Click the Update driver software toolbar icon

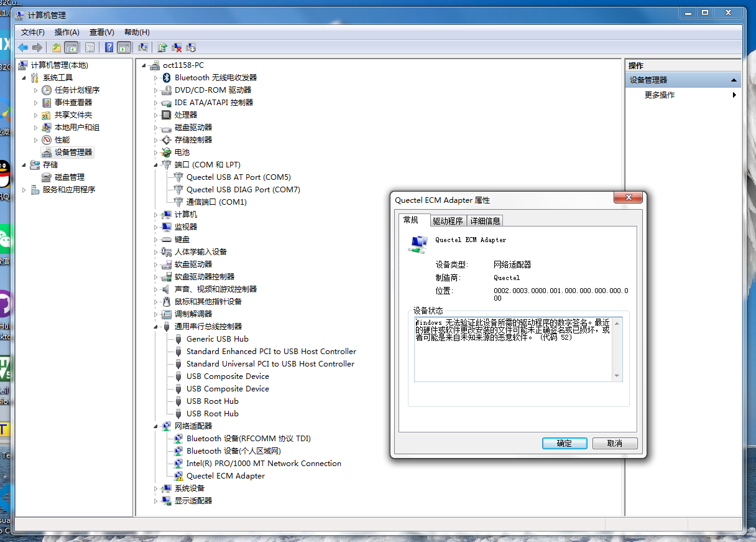pyautogui.click(x=162, y=47)
